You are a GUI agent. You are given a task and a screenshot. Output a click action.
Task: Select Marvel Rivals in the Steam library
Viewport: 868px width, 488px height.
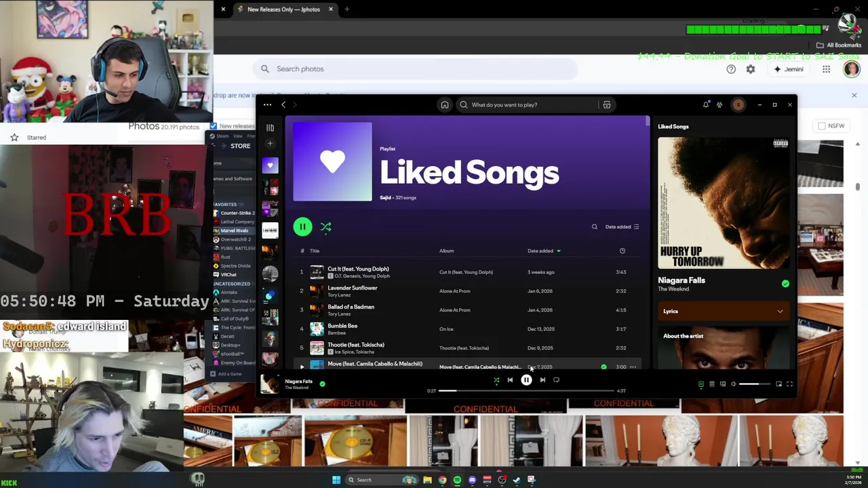point(234,230)
